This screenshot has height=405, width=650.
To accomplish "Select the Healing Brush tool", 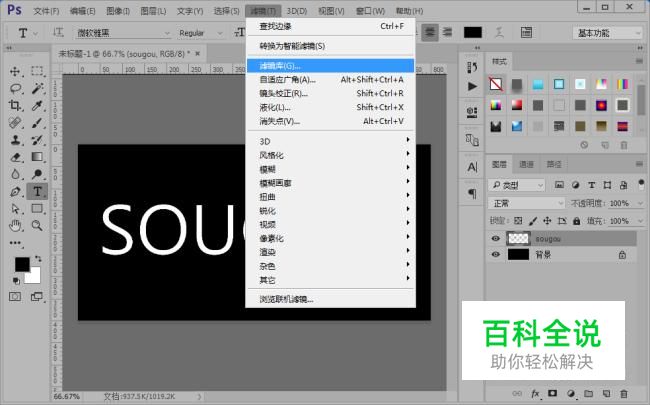I will tap(15, 123).
